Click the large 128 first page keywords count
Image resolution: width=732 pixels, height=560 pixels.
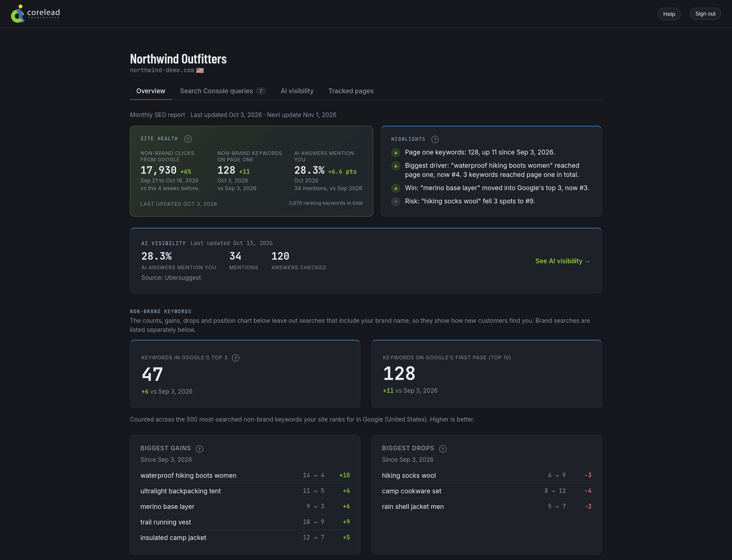pos(399,373)
